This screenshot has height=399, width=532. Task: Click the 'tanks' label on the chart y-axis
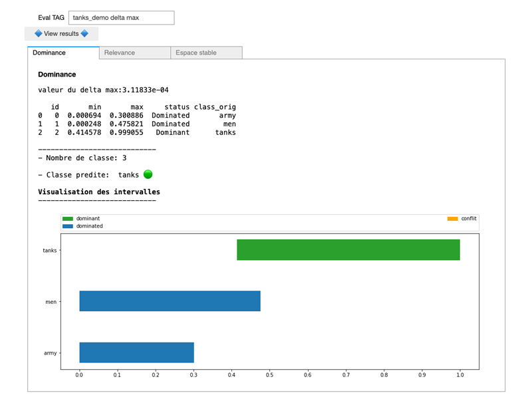pyautogui.click(x=50, y=250)
